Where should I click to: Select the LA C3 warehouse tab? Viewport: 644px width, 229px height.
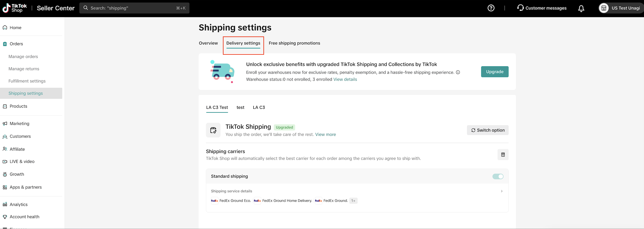pyautogui.click(x=259, y=107)
